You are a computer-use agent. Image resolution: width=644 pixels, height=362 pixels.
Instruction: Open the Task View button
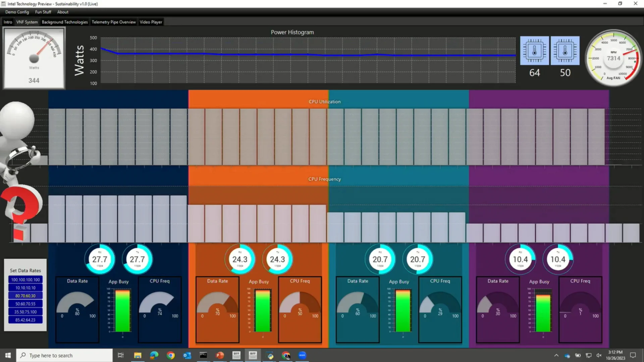(x=121, y=355)
